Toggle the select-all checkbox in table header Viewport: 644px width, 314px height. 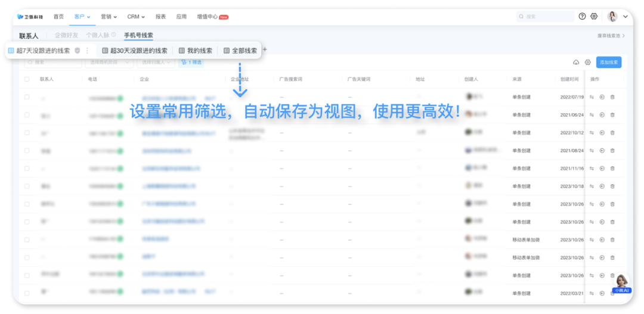pyautogui.click(x=27, y=79)
